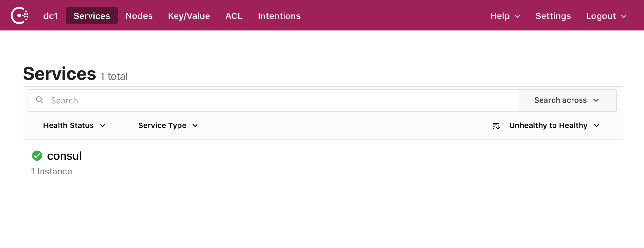Viewport: 644px width, 248px height.
Task: Click the sort order icon
Action: 496,126
